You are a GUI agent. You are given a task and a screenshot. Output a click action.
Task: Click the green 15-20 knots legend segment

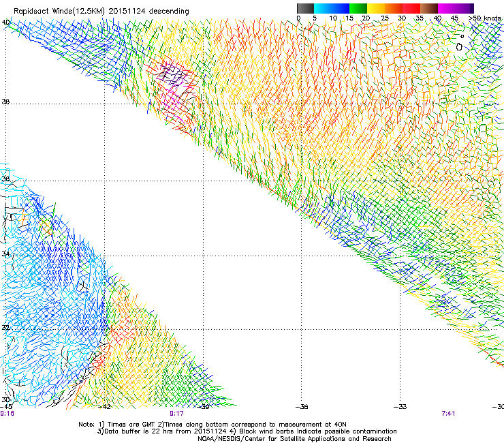coord(358,8)
